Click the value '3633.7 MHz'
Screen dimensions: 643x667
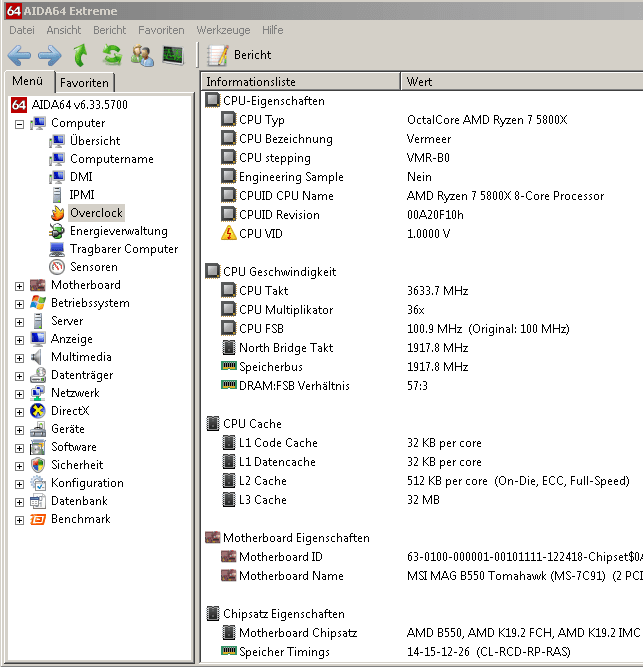click(x=437, y=291)
